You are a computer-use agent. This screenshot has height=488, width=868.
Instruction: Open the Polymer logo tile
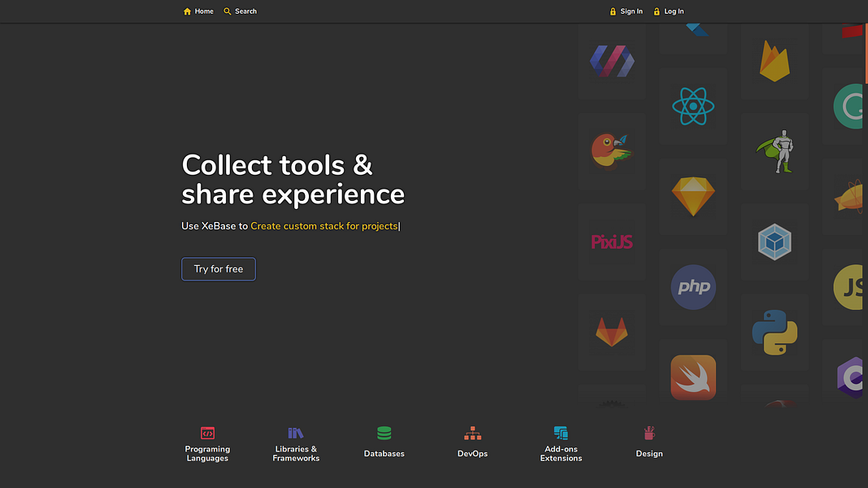612,61
